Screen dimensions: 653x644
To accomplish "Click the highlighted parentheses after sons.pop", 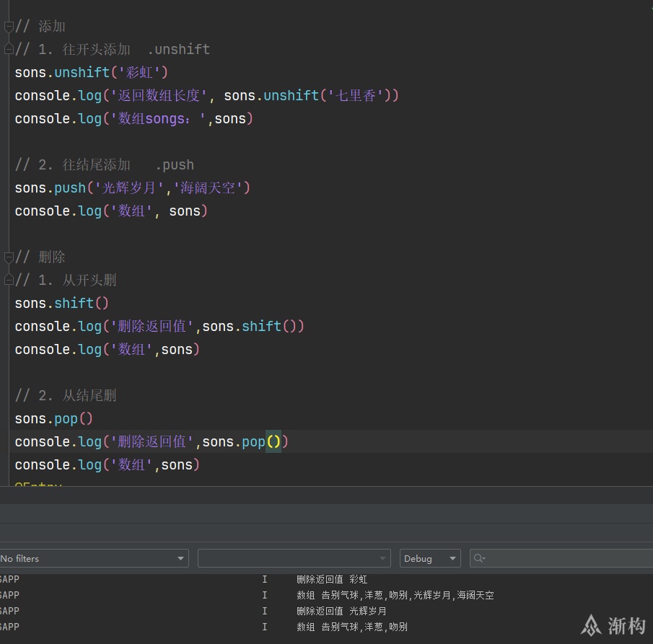I will click(x=273, y=441).
